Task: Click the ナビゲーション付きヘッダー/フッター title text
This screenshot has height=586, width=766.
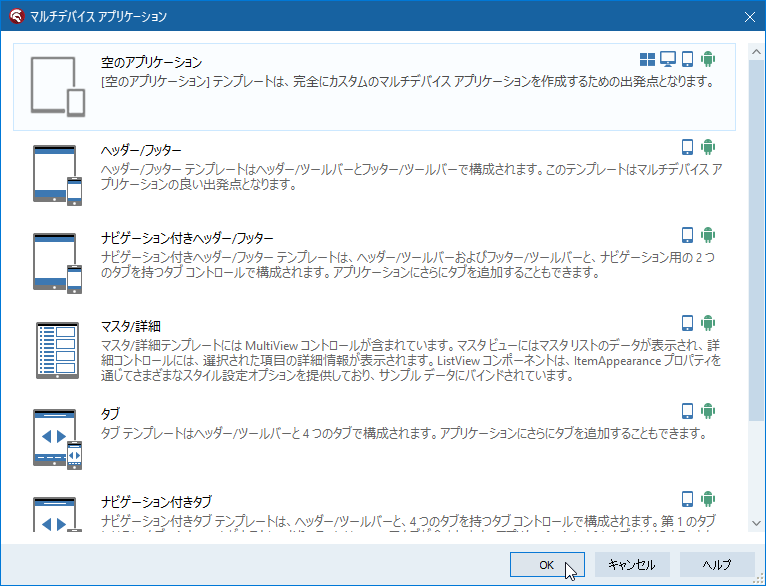Action: point(187,238)
